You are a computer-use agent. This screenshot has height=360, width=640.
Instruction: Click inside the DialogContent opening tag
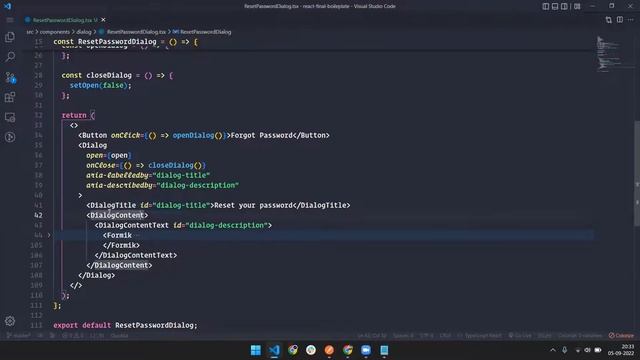pyautogui.click(x=117, y=215)
